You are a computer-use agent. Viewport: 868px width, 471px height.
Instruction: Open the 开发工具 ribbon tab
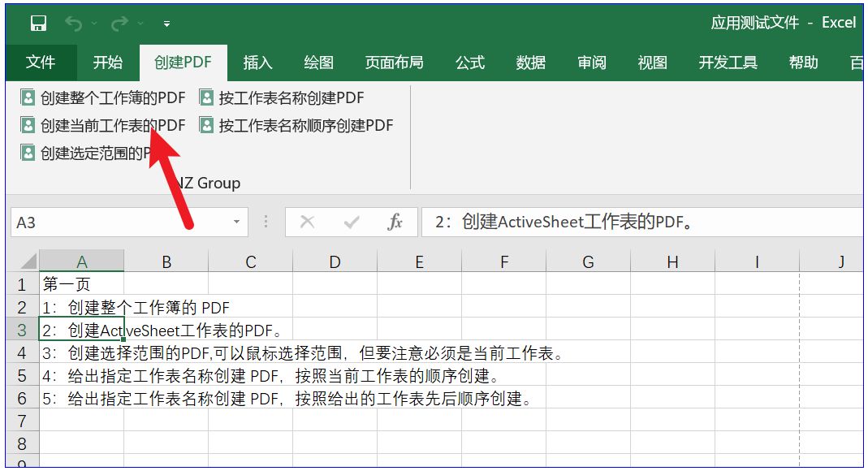click(728, 62)
